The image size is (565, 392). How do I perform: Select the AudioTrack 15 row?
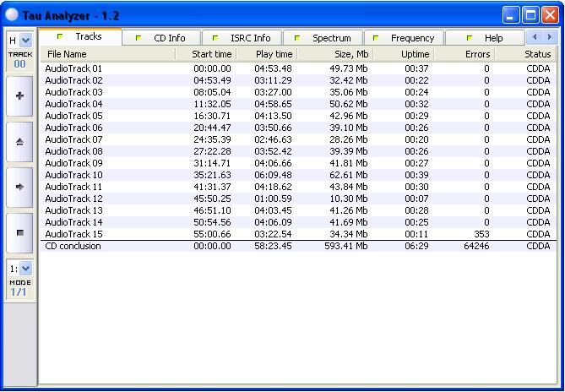pyautogui.click(x=298, y=234)
